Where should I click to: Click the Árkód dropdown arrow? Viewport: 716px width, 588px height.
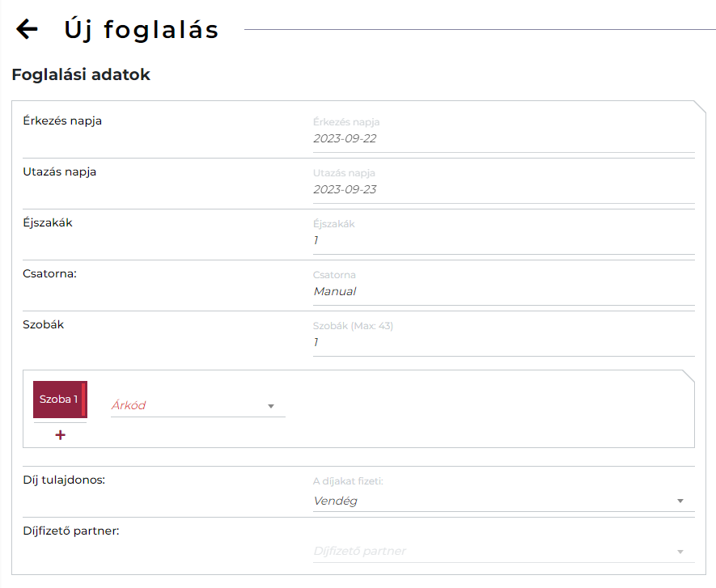(271, 406)
